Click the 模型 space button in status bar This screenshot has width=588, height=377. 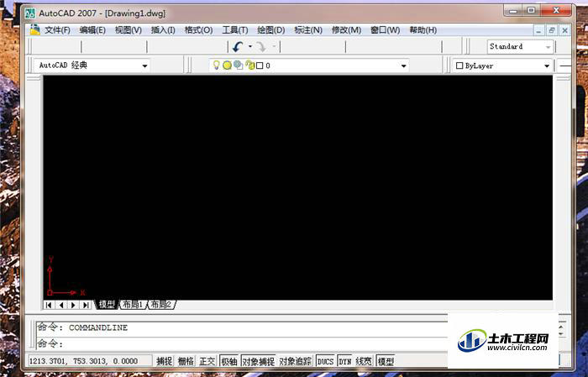coord(386,361)
